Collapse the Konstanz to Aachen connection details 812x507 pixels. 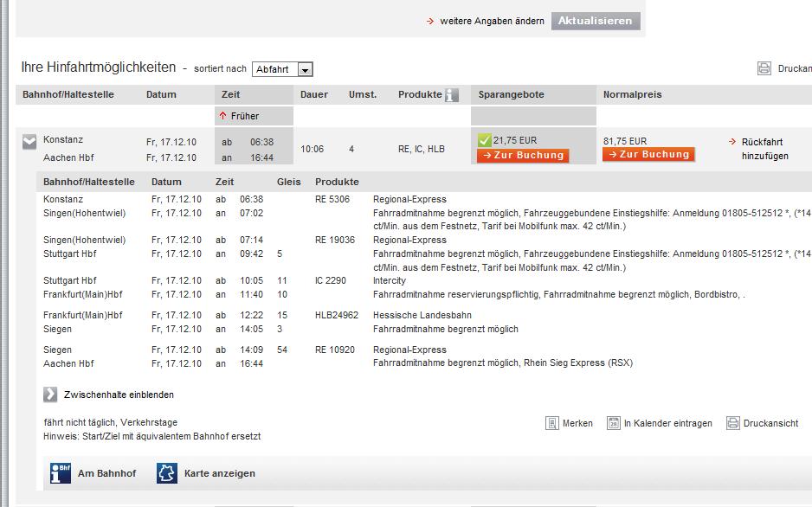(x=29, y=143)
